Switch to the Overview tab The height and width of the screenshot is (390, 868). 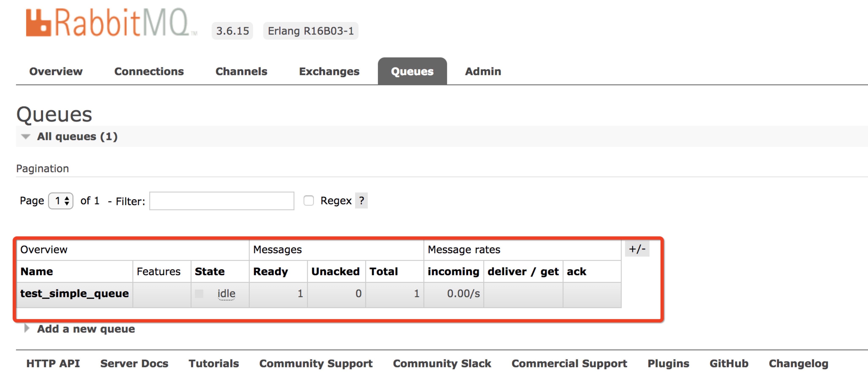point(56,72)
